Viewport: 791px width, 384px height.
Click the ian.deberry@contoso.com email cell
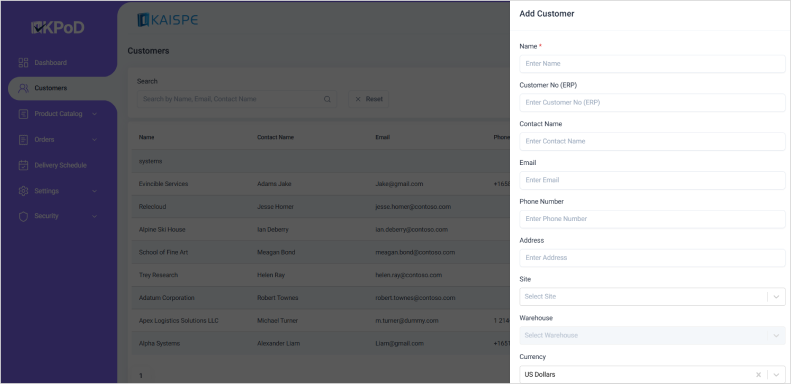coord(412,230)
